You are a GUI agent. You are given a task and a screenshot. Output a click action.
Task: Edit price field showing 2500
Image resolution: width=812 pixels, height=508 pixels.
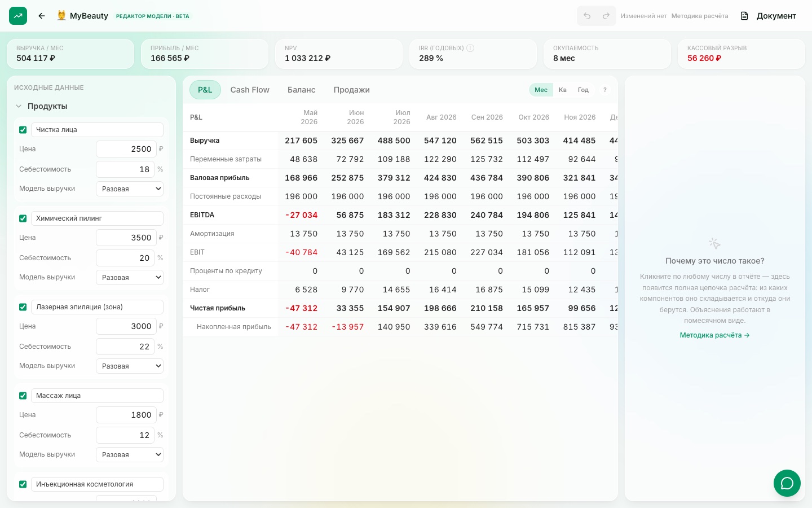tap(125, 149)
